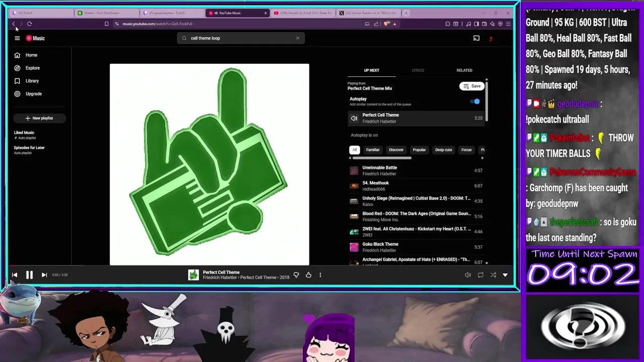Select the RELATED tab
The height and width of the screenshot is (362, 644).
tap(464, 70)
